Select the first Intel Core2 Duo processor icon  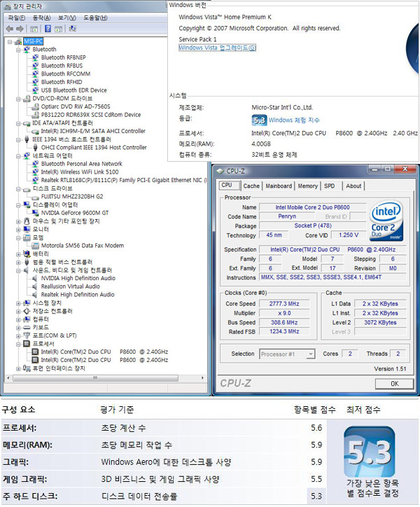[35, 352]
